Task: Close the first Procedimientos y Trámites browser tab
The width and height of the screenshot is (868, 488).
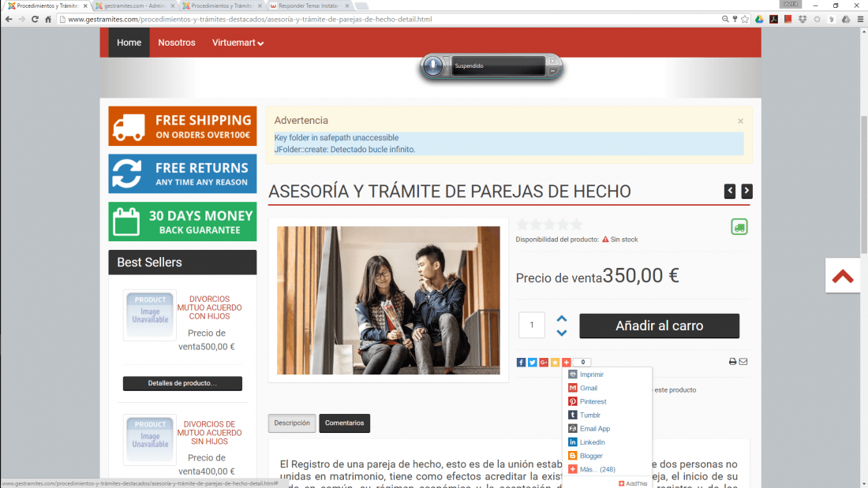Action: [85, 6]
